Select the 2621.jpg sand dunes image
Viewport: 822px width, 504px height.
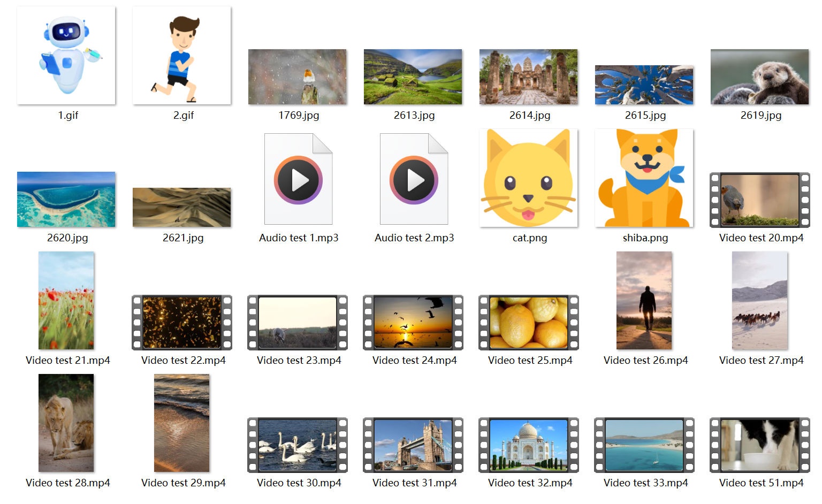click(182, 208)
